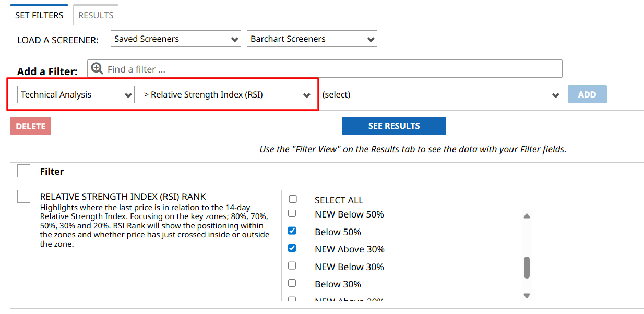Enable the NEW Below 30% checkbox
Screen dimensions: 644x314
[x=292, y=266]
